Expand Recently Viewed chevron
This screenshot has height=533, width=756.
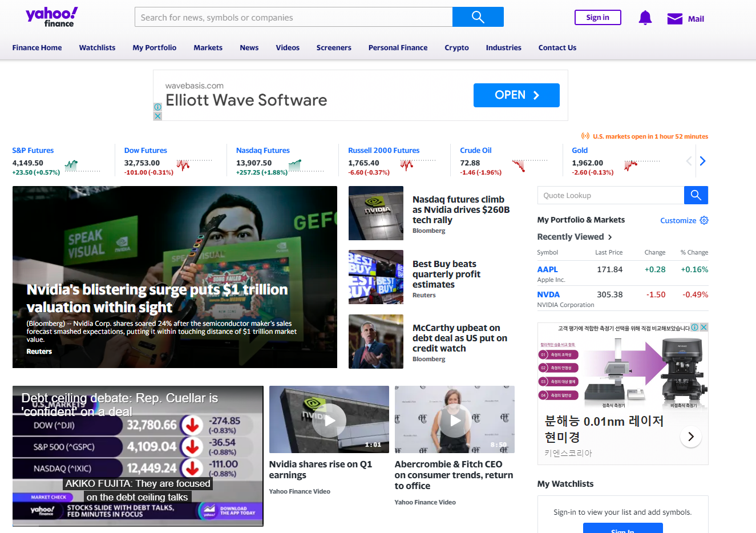[610, 237]
